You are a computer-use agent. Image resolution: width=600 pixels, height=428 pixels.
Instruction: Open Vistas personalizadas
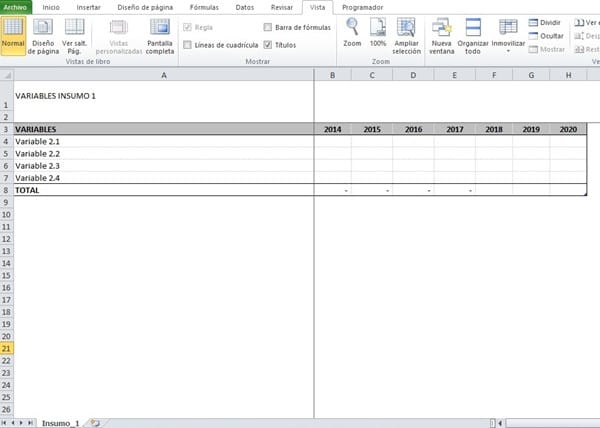tap(119, 36)
